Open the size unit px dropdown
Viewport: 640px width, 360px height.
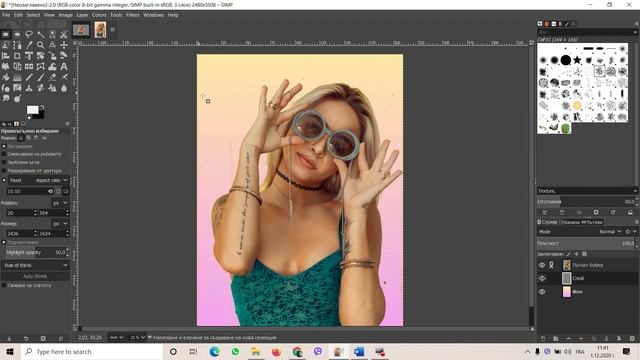(60, 224)
